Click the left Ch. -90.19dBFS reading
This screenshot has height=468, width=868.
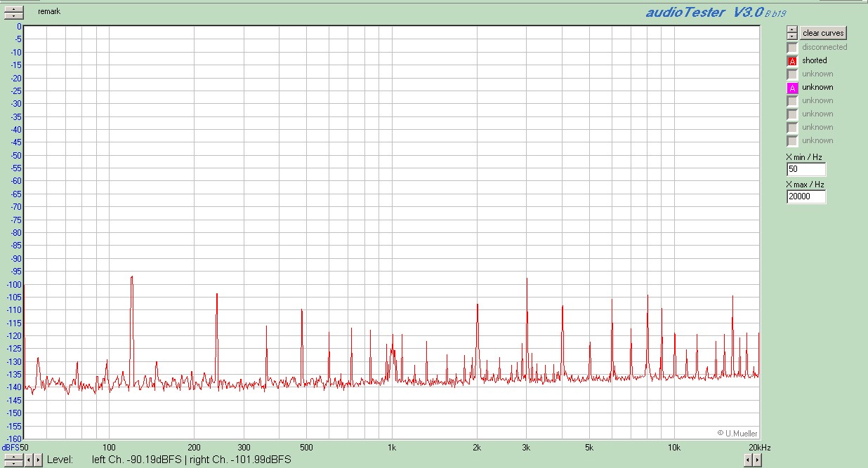pos(137,460)
